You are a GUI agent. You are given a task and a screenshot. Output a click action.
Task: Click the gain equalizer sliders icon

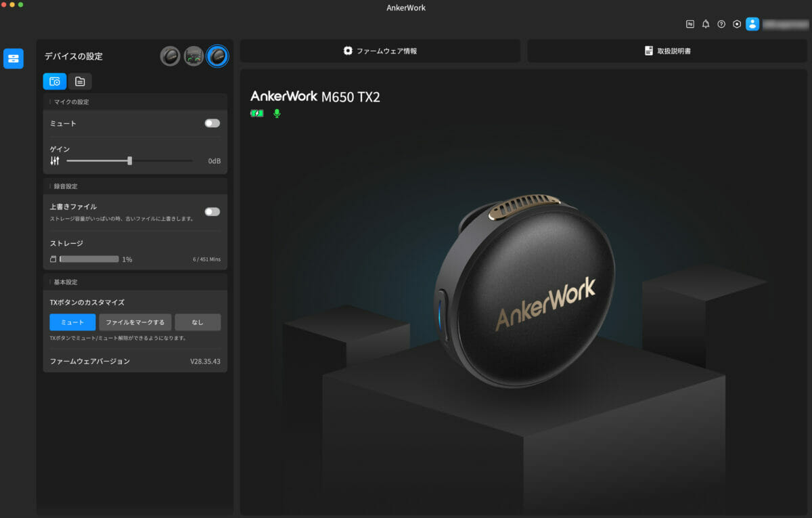55,161
